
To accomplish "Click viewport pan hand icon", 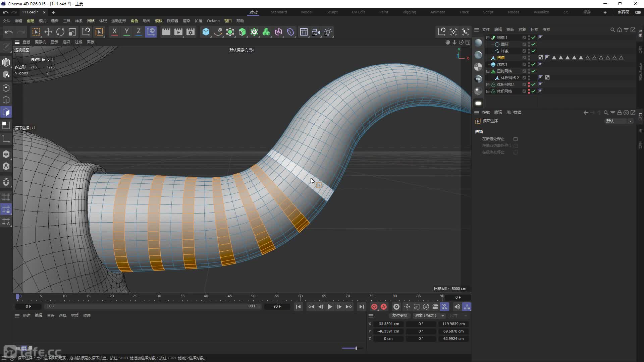I will 447,42.
